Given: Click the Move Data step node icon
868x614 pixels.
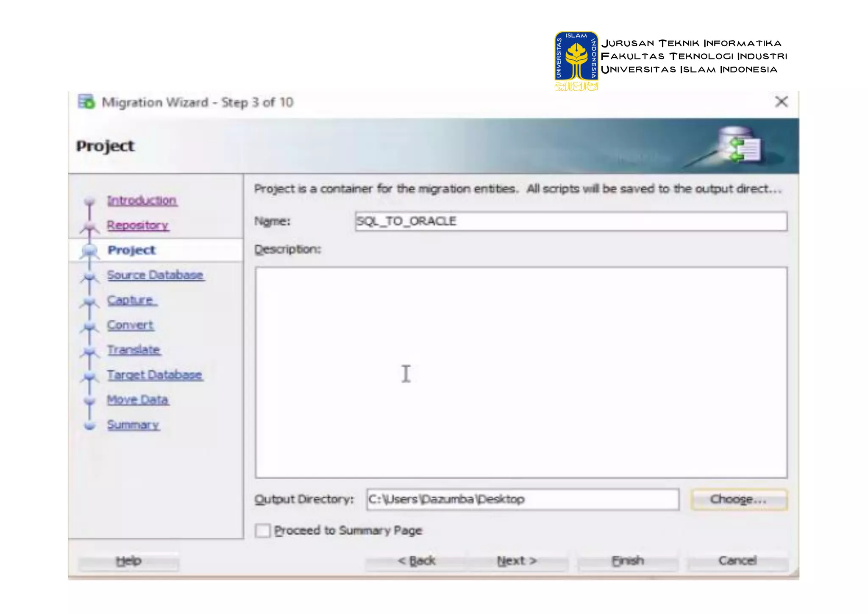Looking at the screenshot, I should point(89,400).
